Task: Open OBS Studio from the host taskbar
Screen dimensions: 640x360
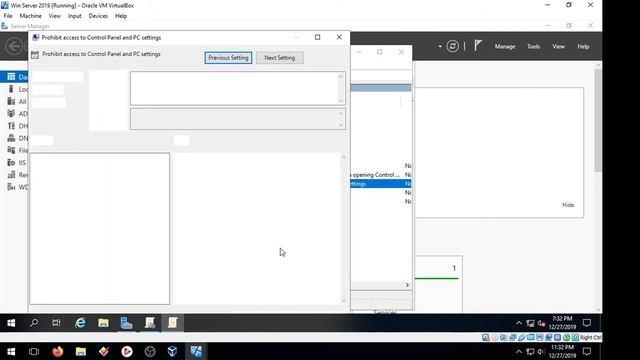Action: 150,351
